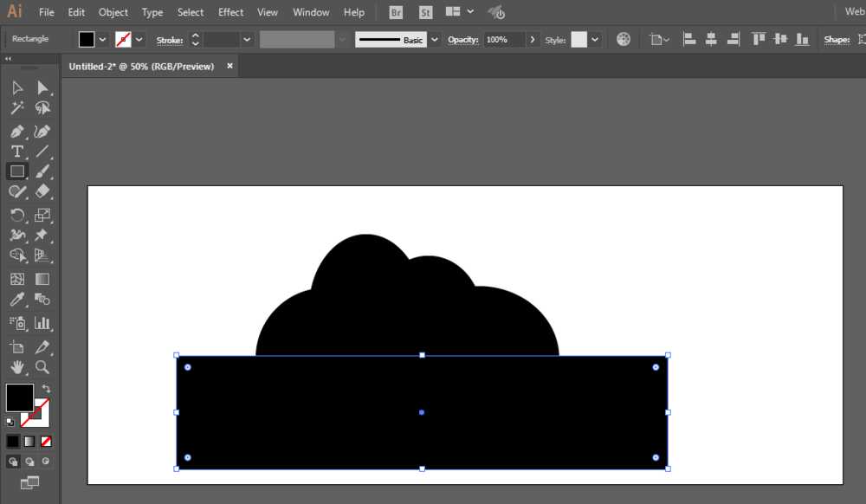The width and height of the screenshot is (866, 504).
Task: Pick the Magic Wand tool
Action: click(x=16, y=108)
